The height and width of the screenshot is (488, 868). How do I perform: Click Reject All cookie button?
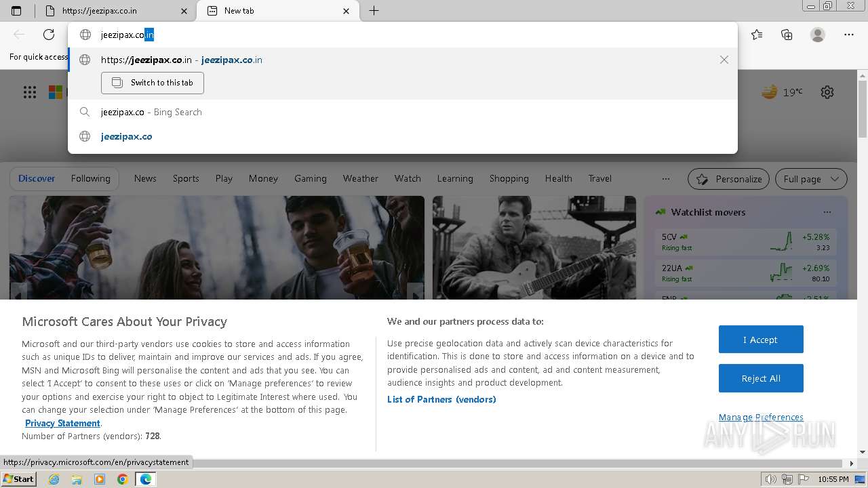pyautogui.click(x=761, y=378)
